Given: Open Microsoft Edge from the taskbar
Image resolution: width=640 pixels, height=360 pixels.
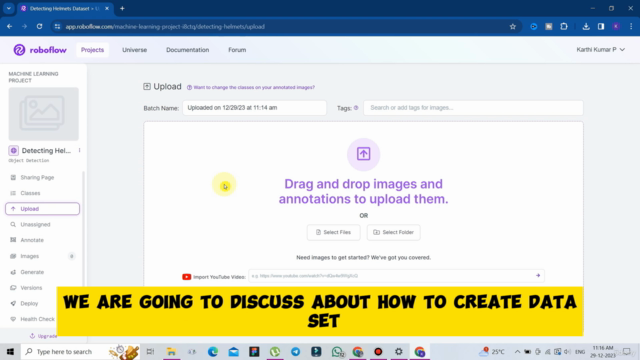Looking at the screenshot, I should click(213, 351).
